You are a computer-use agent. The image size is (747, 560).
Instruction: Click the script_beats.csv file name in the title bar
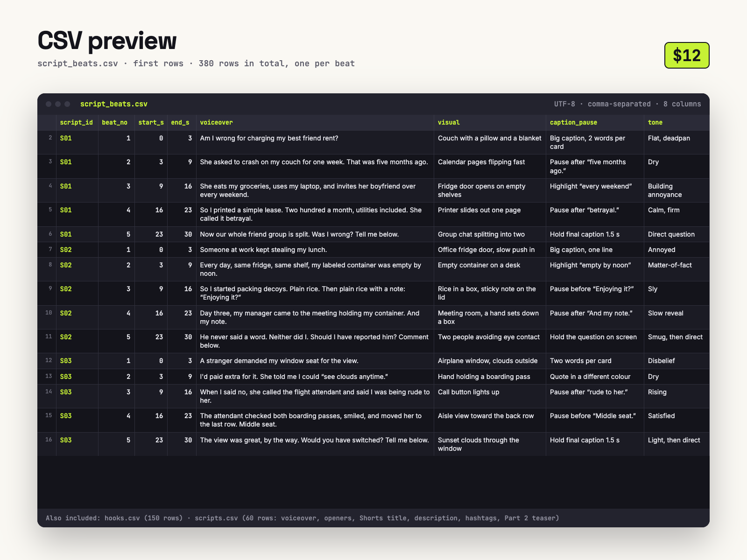tap(114, 104)
